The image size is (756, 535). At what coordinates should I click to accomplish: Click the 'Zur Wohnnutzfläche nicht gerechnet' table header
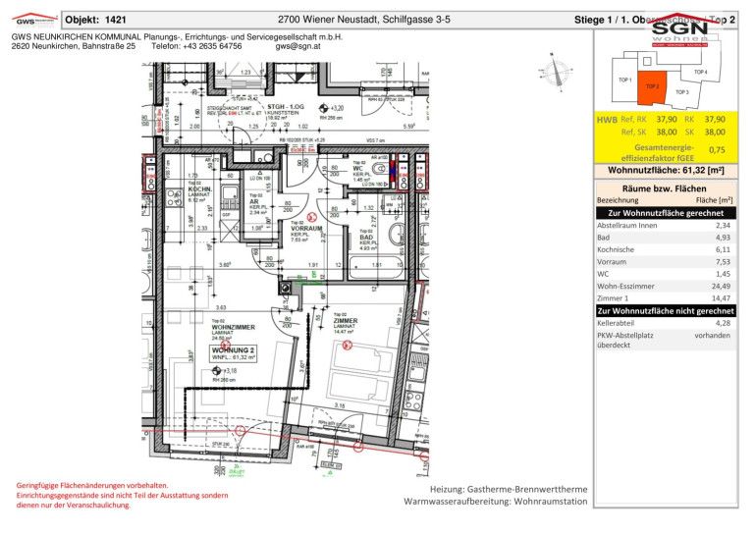[x=666, y=310]
